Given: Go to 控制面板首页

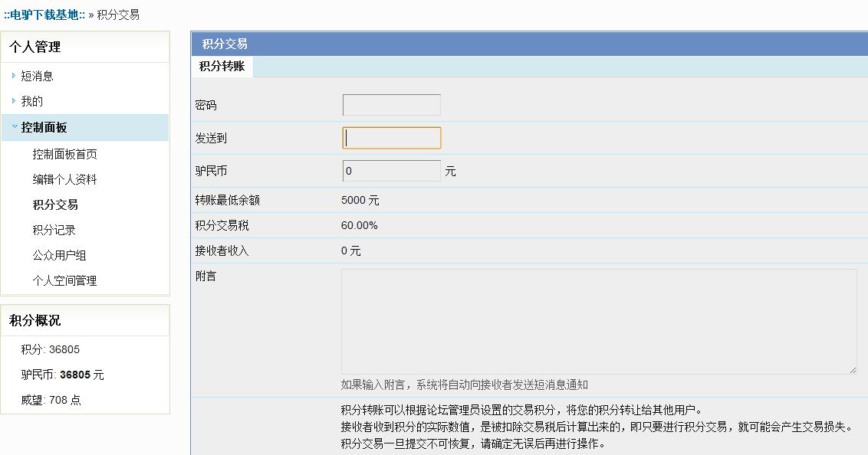Looking at the screenshot, I should [x=64, y=155].
